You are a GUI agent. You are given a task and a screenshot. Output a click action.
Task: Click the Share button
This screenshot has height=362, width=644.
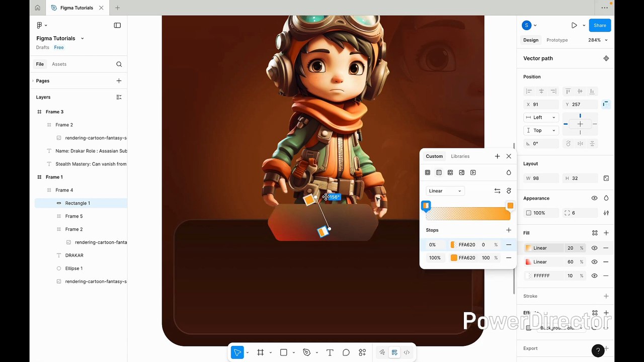(x=600, y=25)
